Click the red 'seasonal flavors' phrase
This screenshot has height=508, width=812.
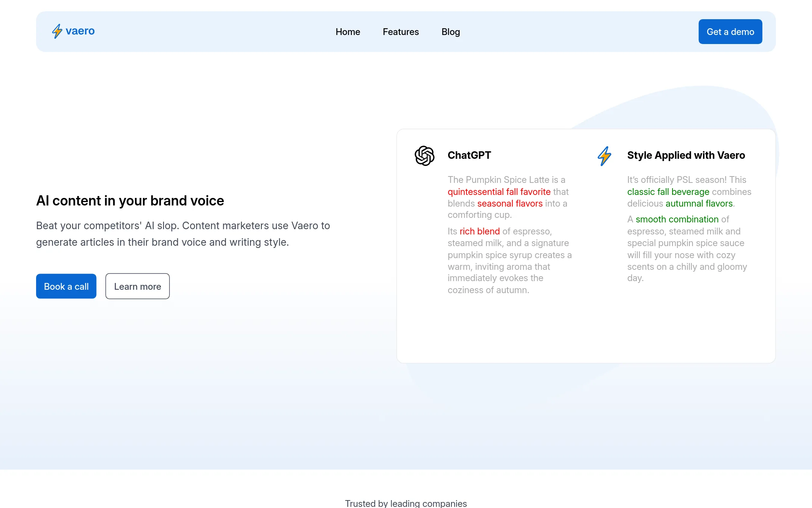(510, 204)
